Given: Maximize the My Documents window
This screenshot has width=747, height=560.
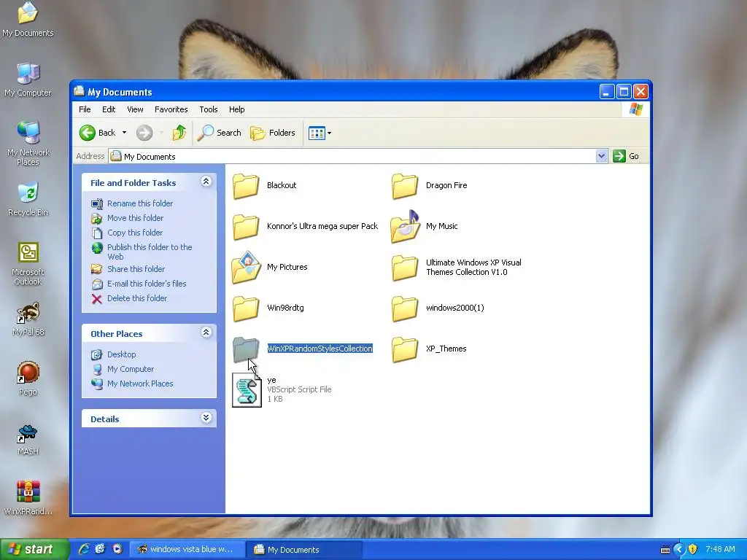Looking at the screenshot, I should pos(624,91).
